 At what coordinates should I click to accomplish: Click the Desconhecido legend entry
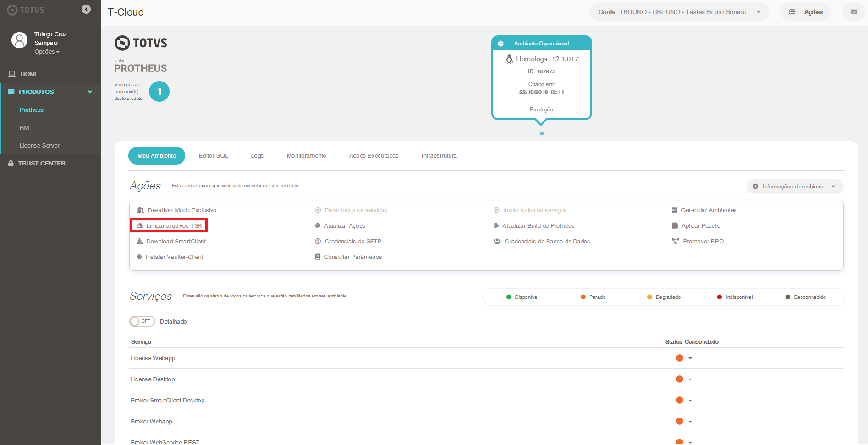[805, 297]
